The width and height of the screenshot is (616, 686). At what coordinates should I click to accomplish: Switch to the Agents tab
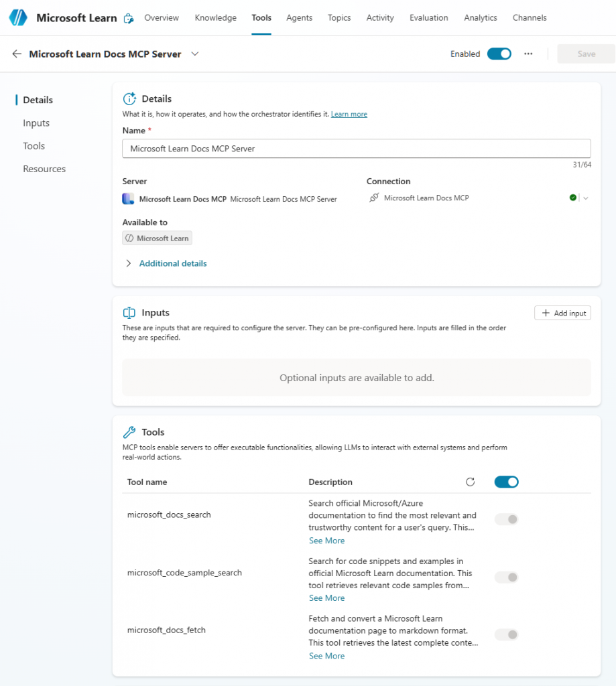click(x=299, y=18)
